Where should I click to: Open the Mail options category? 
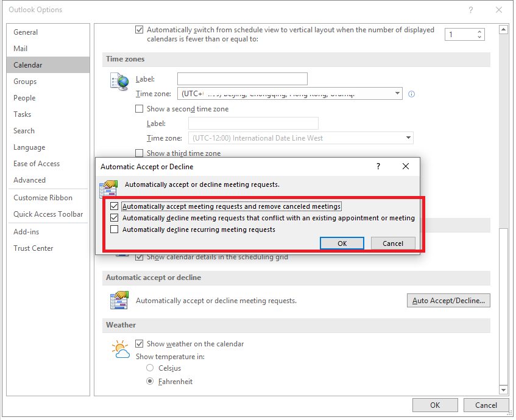tap(48, 48)
